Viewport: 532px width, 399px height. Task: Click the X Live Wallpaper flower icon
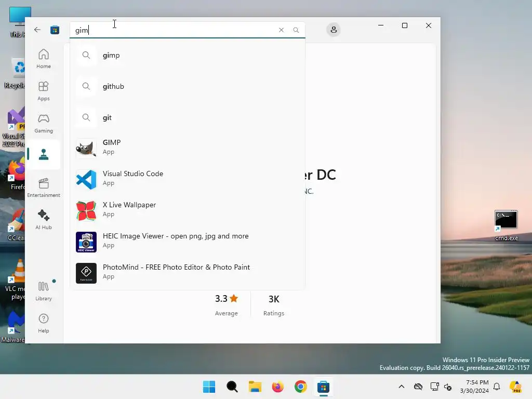(86, 211)
